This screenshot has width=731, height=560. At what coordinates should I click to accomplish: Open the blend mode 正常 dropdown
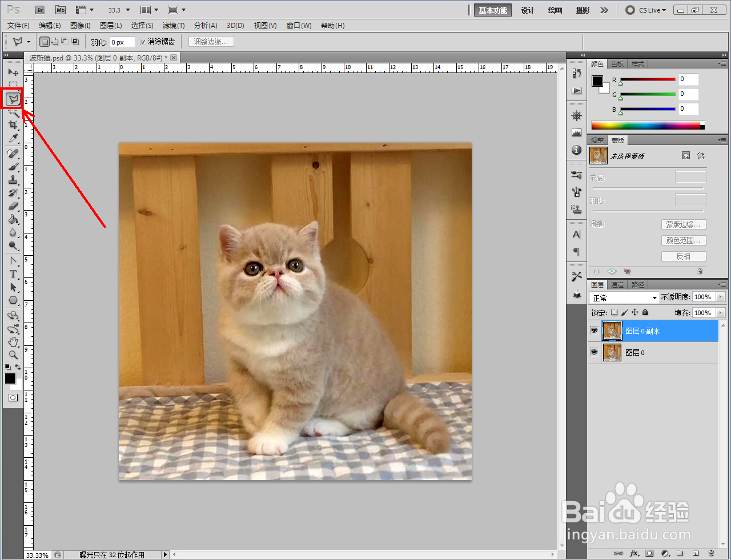click(x=625, y=297)
